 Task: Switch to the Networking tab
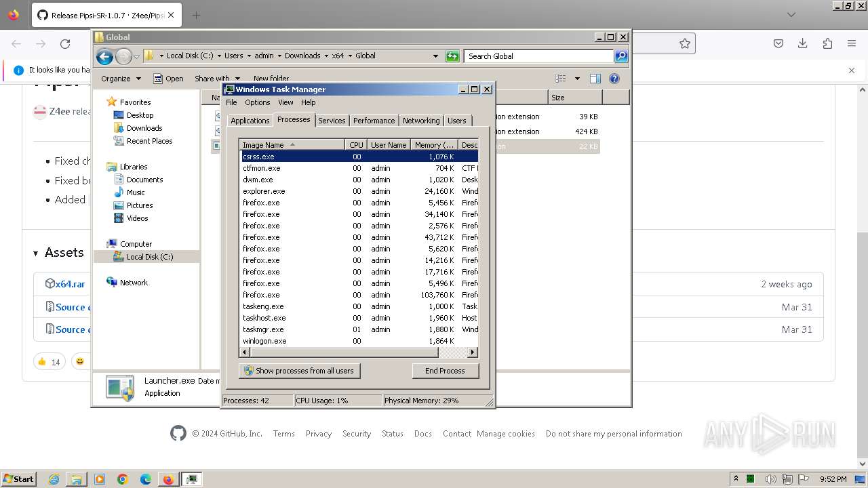(421, 121)
